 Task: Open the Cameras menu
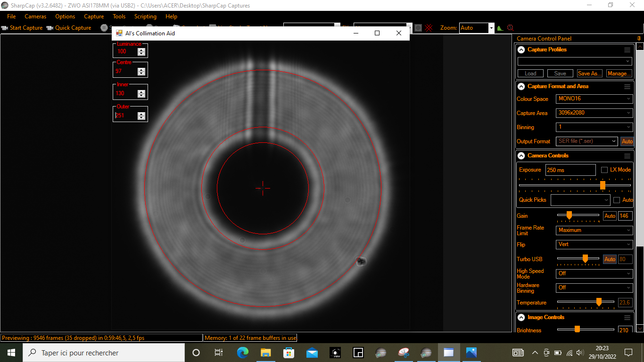(35, 16)
